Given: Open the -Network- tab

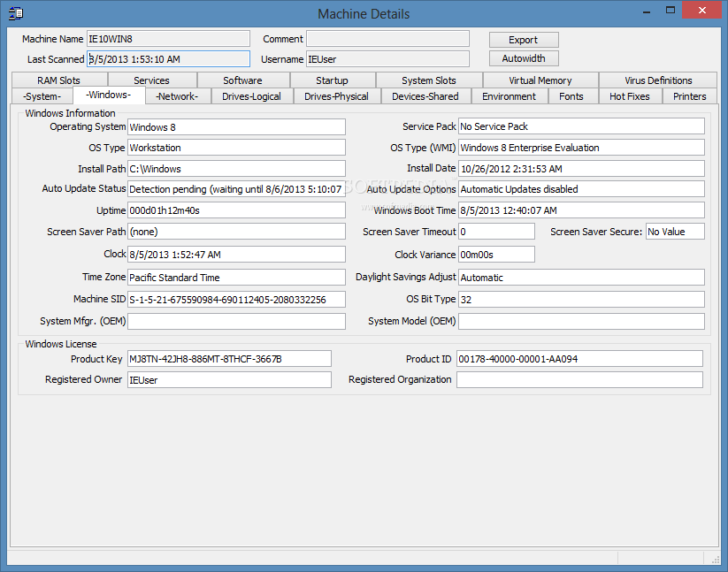Looking at the screenshot, I should coord(178,96).
